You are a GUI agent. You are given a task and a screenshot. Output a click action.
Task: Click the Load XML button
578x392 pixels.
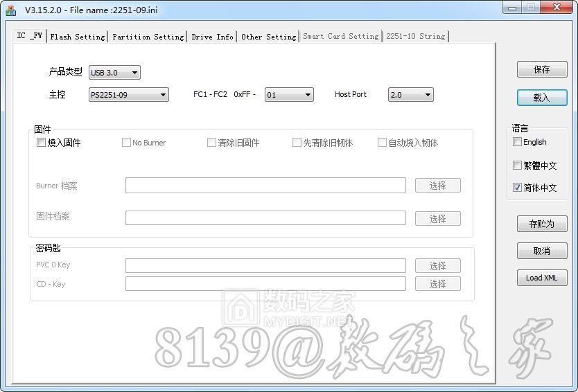(x=542, y=278)
